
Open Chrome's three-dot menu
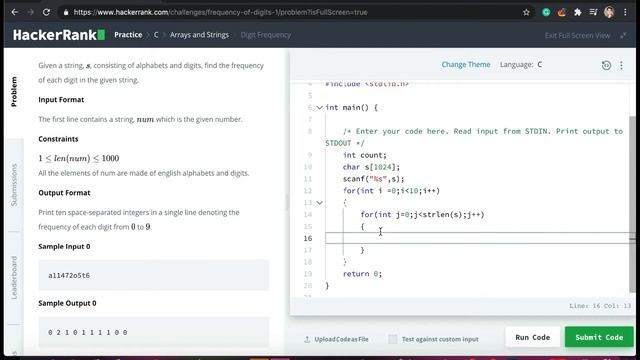tap(625, 12)
